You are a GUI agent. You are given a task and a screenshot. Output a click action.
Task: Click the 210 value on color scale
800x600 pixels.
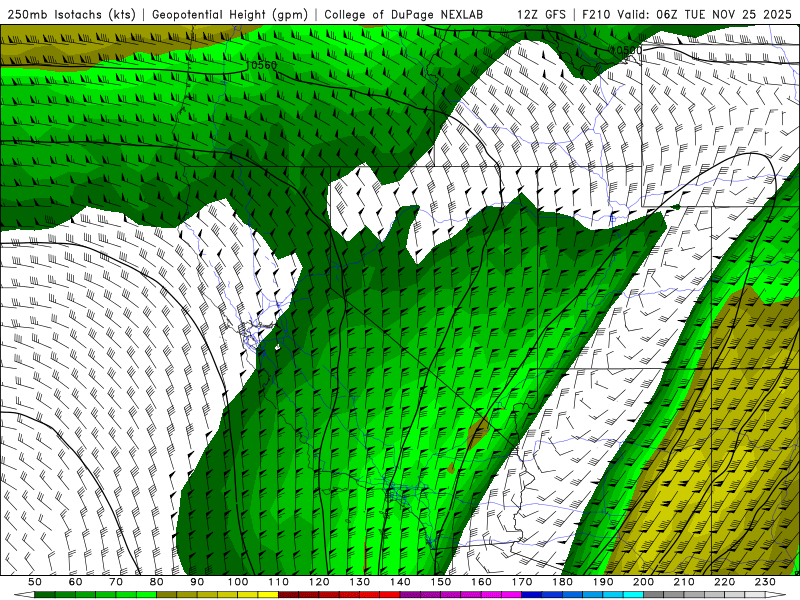[685, 582]
